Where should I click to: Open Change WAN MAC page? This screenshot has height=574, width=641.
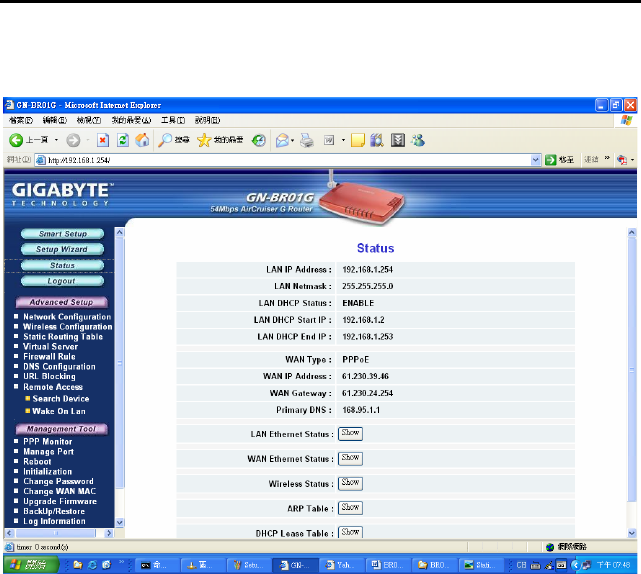pyautogui.click(x=60, y=491)
